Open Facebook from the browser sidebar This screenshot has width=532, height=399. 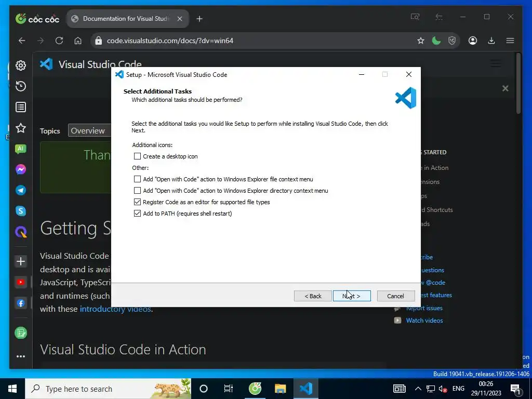(21, 303)
